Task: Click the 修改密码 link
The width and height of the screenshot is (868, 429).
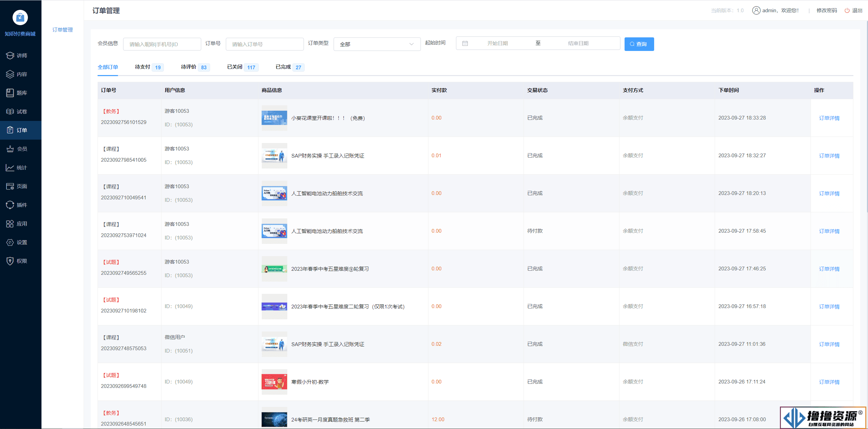Action: [x=827, y=11]
